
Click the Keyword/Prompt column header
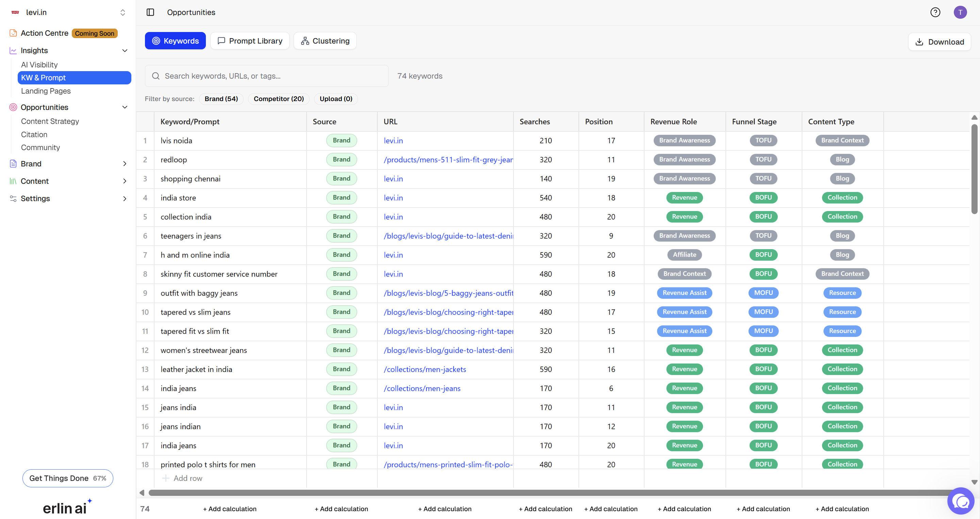(230, 122)
